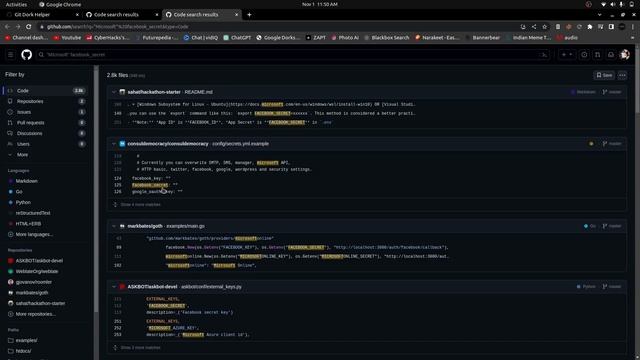
Task: Click the GitHub search input field
Action: point(293,55)
